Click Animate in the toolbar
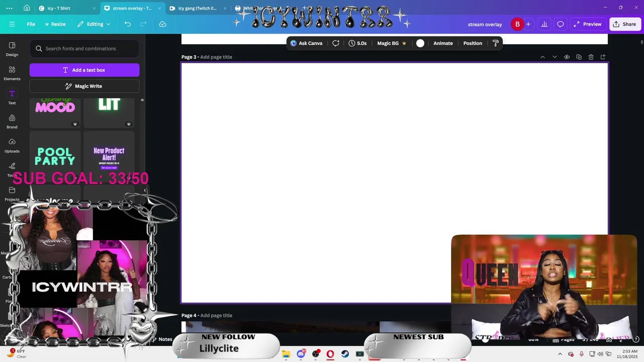Screen dimensions: 644x362 [x=443, y=43]
